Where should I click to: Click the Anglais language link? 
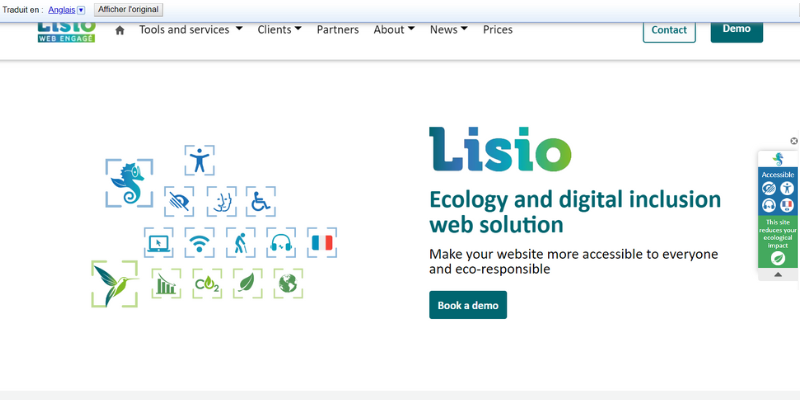(62, 10)
